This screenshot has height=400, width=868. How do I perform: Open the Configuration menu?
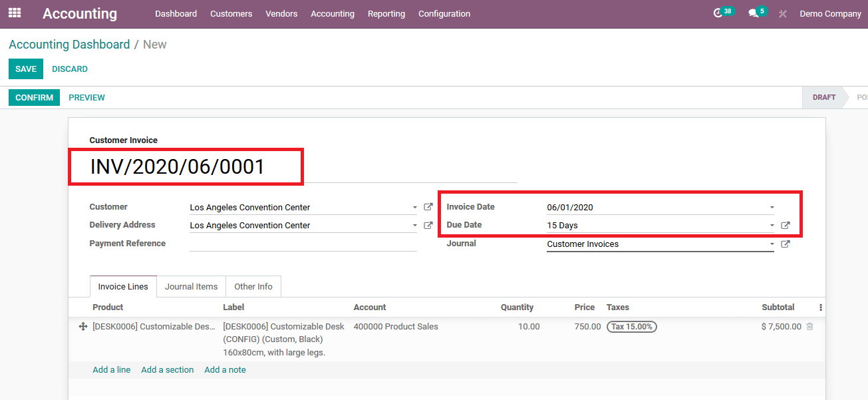[x=444, y=13]
